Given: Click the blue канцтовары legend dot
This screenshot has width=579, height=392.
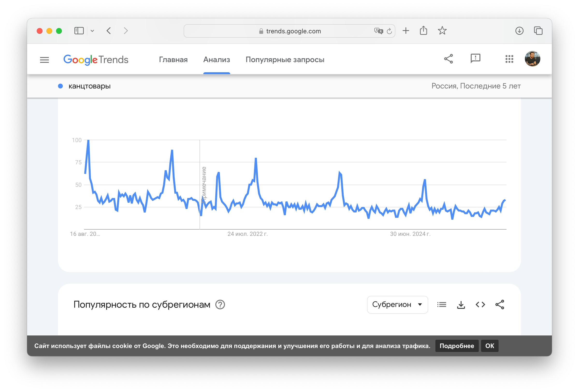Looking at the screenshot, I should click(x=60, y=86).
